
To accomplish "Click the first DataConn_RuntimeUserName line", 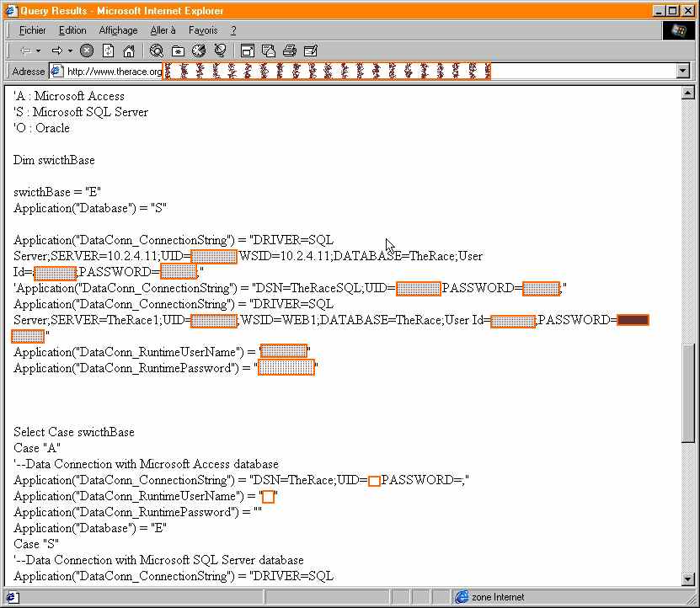I will (x=162, y=352).
